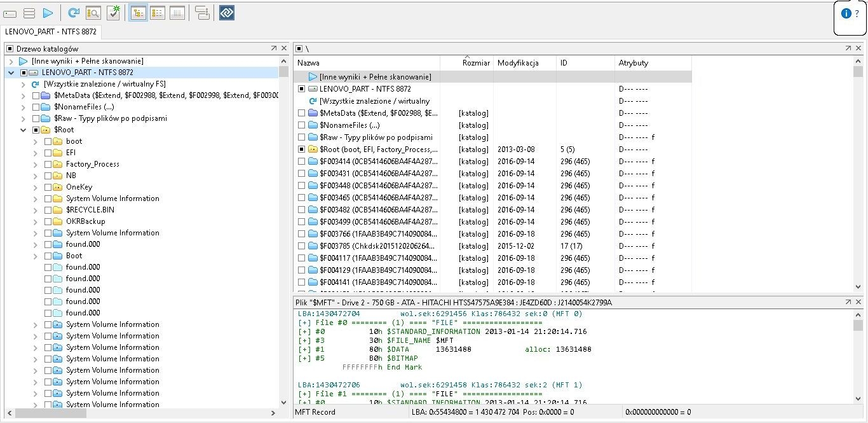Image resolution: width=868 pixels, height=423 pixels.
Task: Click the directory tree vertical scrollbar up arrow
Action: 283,60
